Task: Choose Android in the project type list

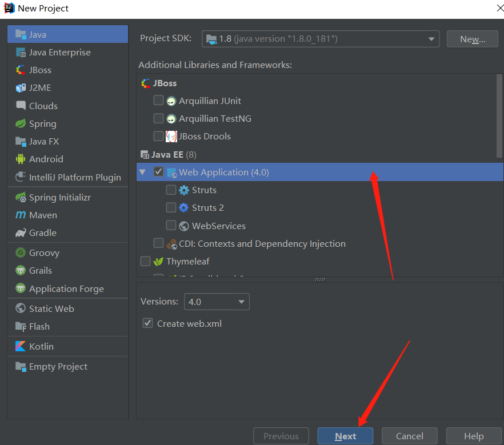Action: click(68, 159)
